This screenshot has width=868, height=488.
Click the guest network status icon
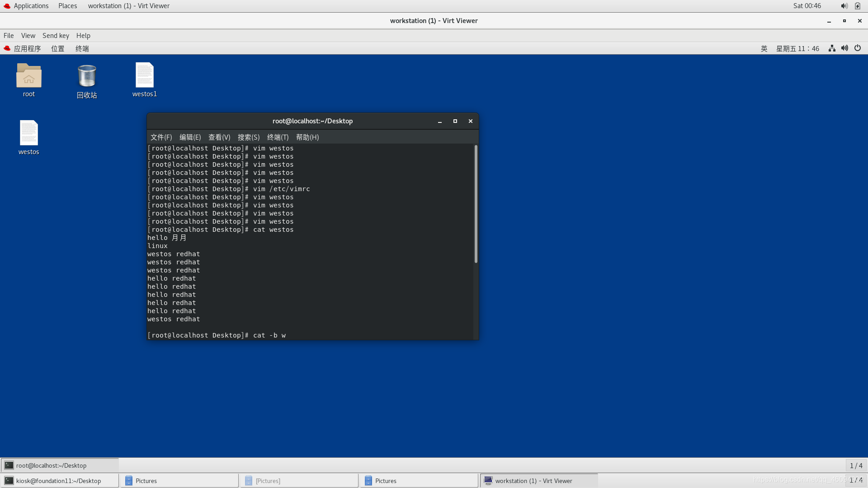tap(832, 48)
